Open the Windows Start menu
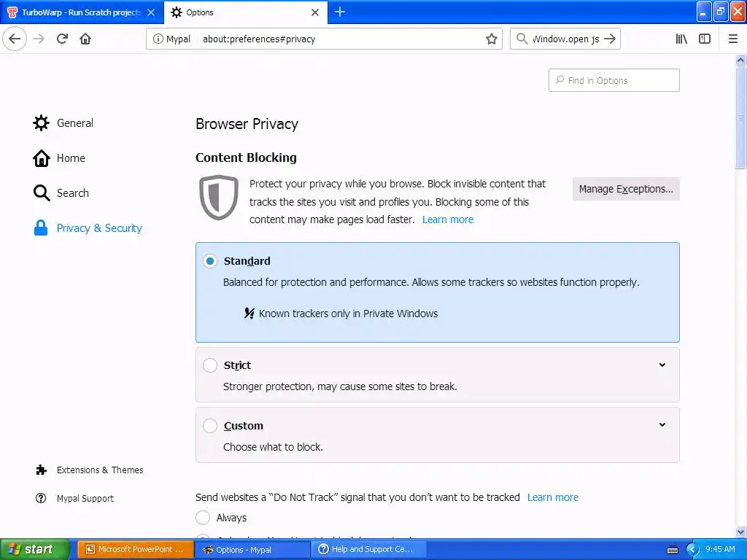The width and height of the screenshot is (747, 560). pyautogui.click(x=34, y=549)
